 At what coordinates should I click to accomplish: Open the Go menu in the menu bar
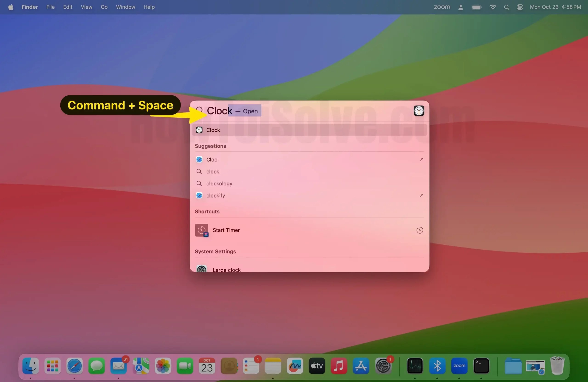click(104, 7)
